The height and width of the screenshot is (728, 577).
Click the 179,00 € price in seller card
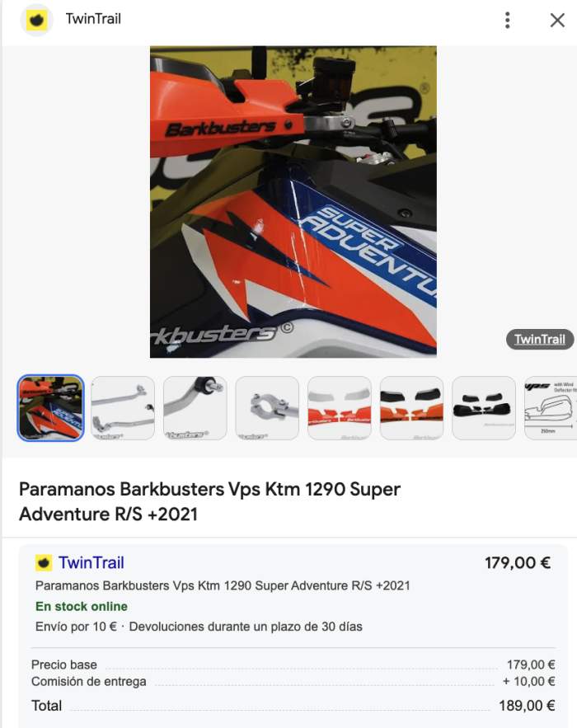coord(518,563)
